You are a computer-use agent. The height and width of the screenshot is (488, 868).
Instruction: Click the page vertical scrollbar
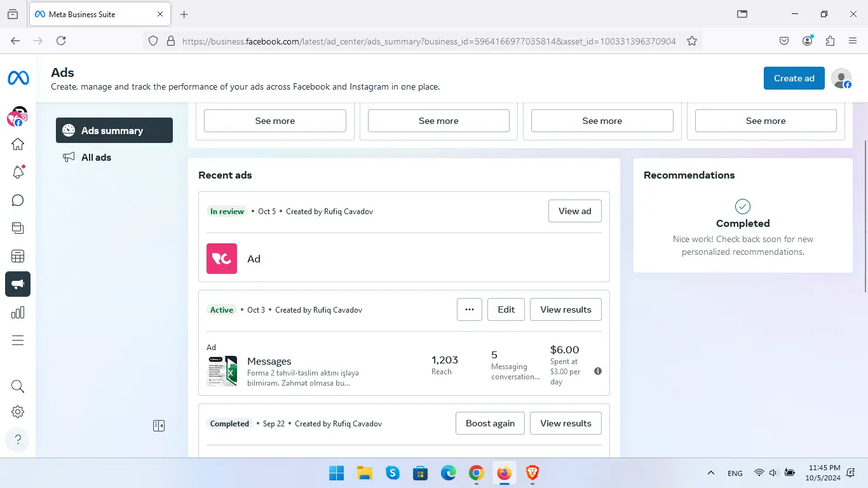click(865, 216)
